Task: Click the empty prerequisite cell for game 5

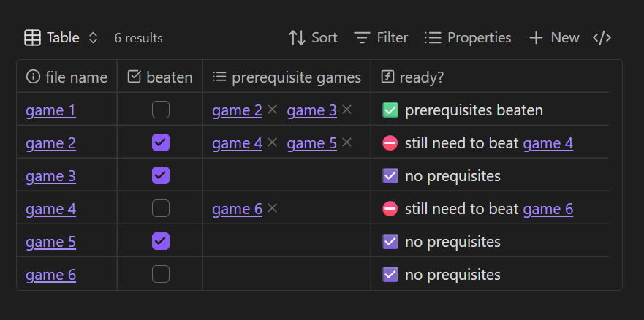Action: coord(287,242)
